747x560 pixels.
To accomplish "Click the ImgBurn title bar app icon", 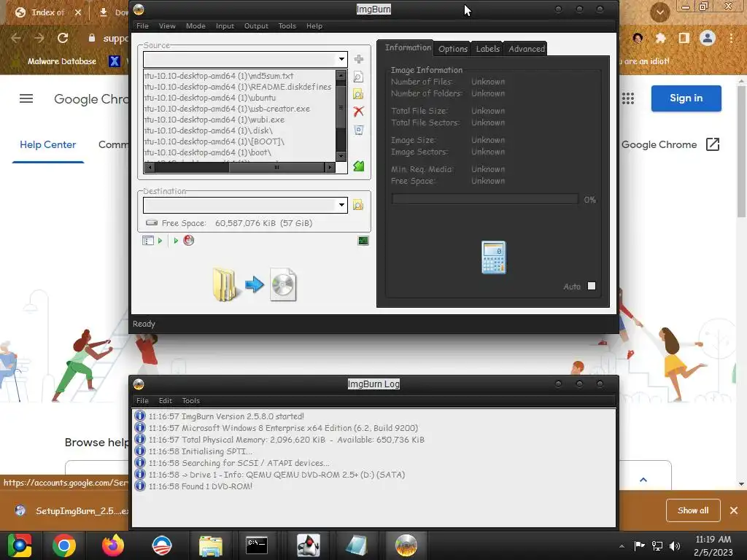I will click(139, 9).
